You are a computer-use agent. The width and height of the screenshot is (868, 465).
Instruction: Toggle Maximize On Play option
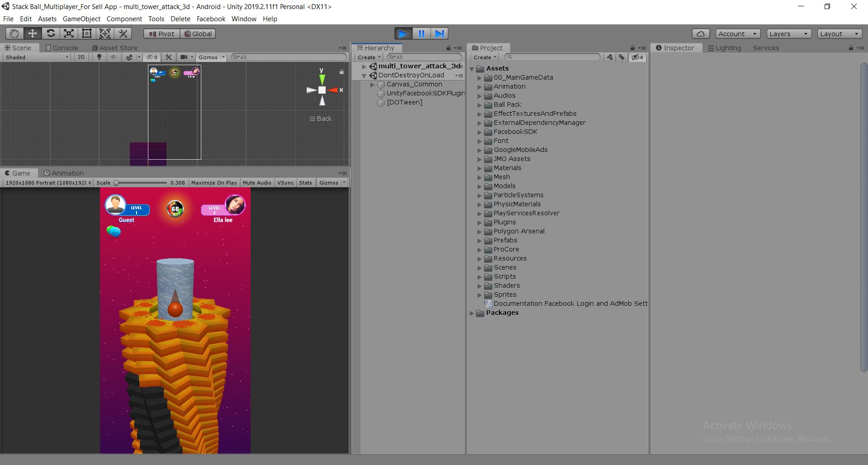tap(214, 183)
